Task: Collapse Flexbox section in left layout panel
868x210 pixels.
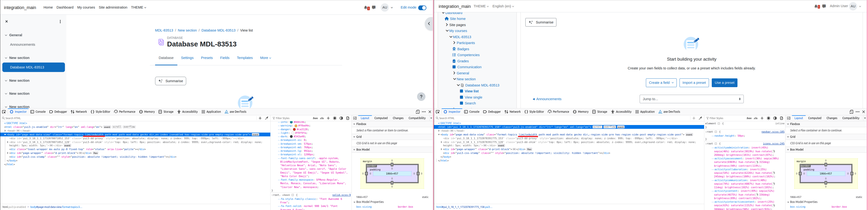Action: 354,124
